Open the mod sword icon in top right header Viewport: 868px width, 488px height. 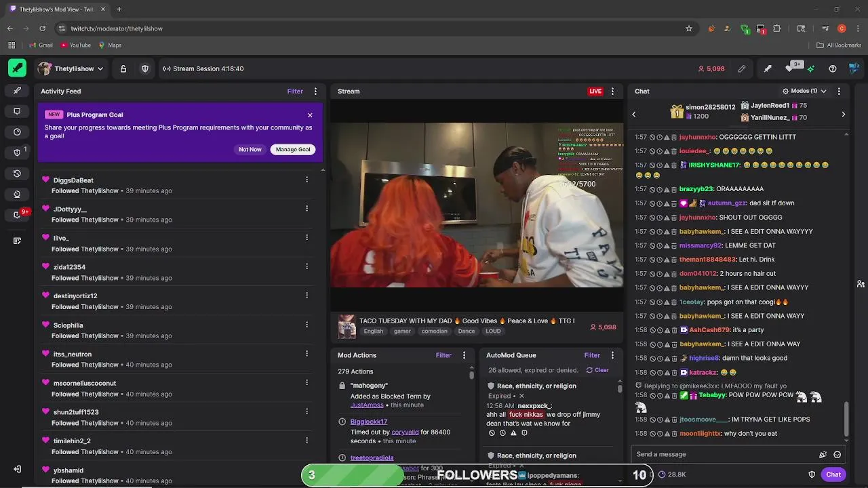point(768,68)
